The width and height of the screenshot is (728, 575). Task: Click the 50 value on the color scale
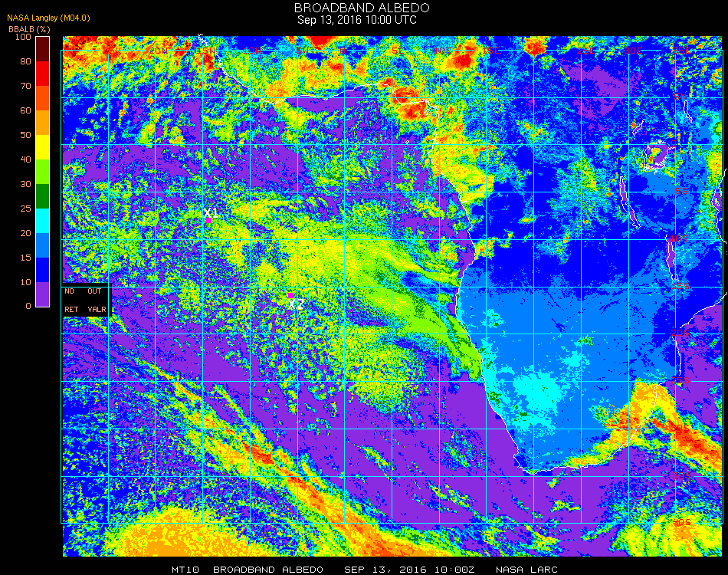(x=25, y=135)
